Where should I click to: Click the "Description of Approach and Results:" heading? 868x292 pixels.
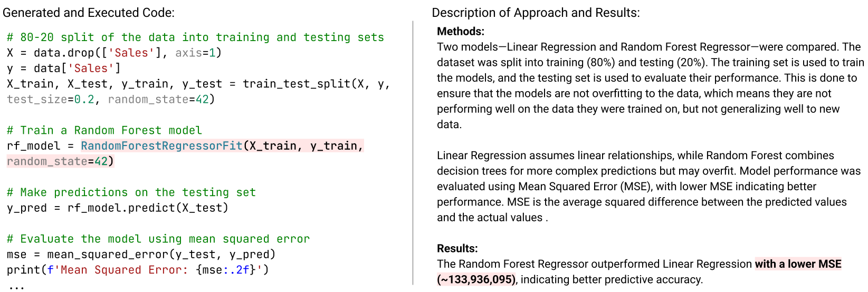536,13
